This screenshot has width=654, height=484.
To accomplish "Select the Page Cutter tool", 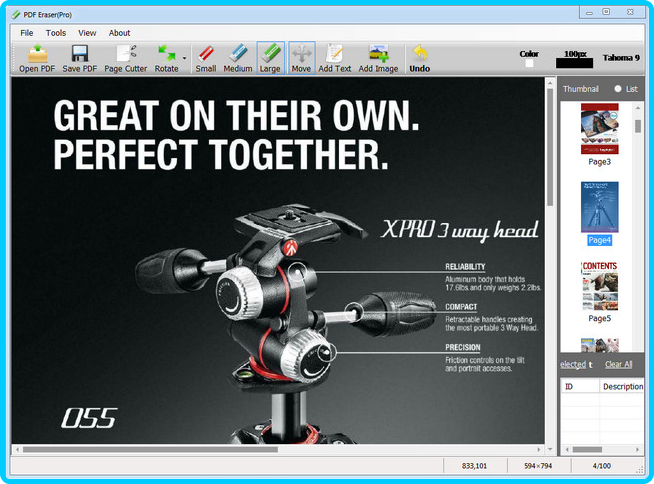I will [x=126, y=58].
